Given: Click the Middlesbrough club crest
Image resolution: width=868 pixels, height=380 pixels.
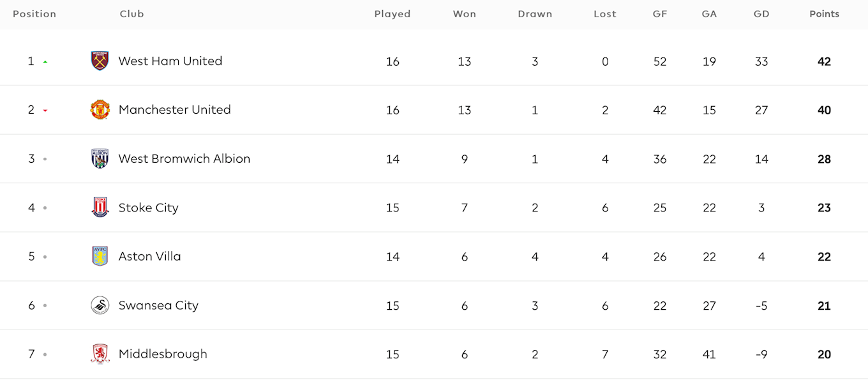Looking at the screenshot, I should click(x=100, y=354).
